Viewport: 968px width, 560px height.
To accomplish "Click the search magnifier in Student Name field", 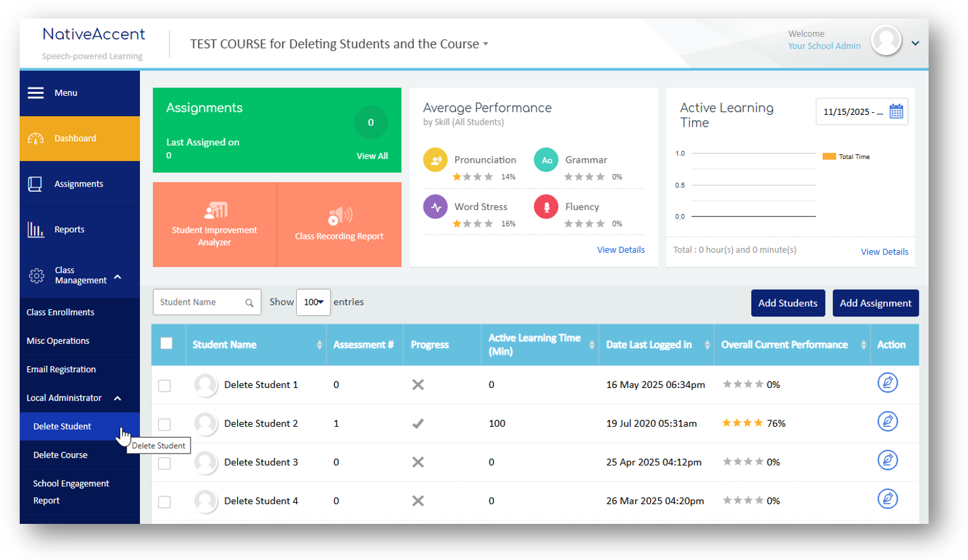I will pyautogui.click(x=250, y=303).
